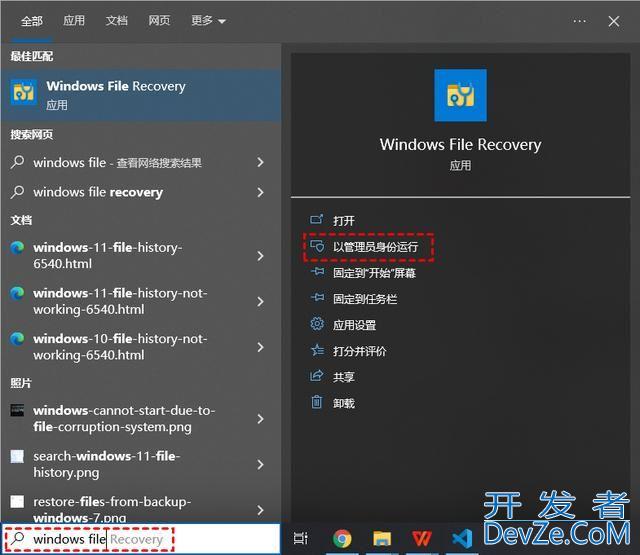Click the pin icon for 固定到"开始"屏幕
Viewport: 640px width, 555px height.
pos(317,272)
